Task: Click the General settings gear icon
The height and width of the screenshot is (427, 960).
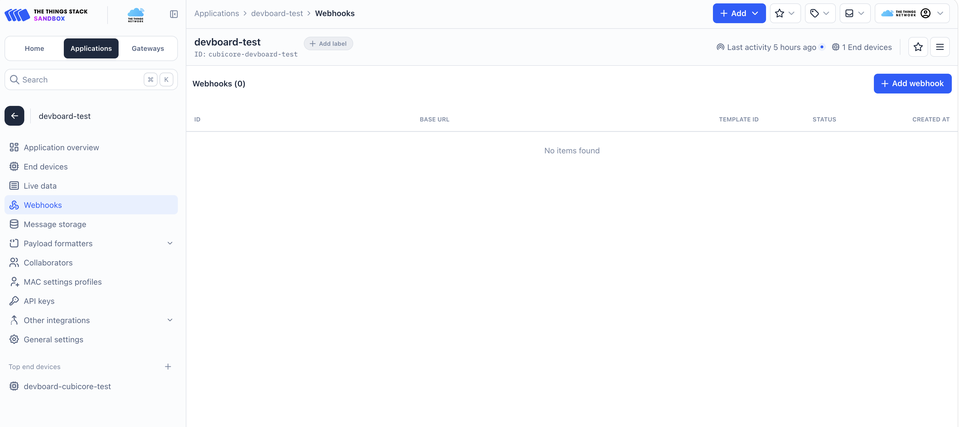Action: (x=14, y=339)
